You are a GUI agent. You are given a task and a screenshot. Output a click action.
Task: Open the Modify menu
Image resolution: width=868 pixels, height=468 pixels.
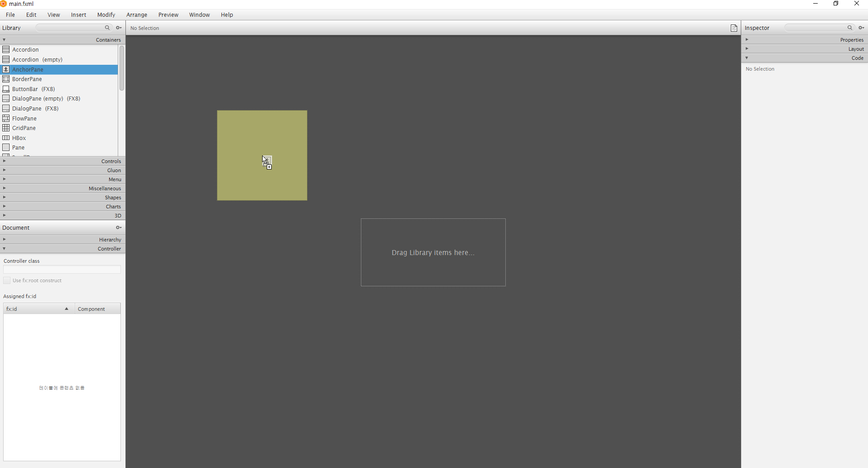(106, 14)
